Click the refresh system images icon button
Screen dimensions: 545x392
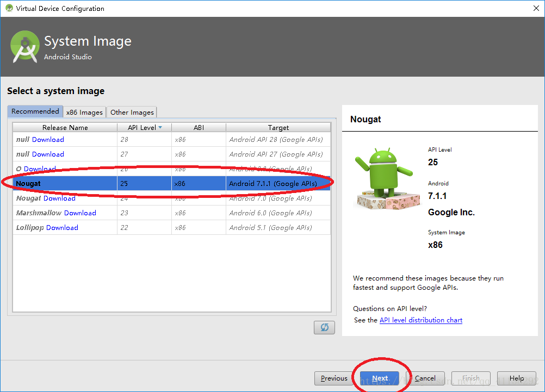[324, 327]
